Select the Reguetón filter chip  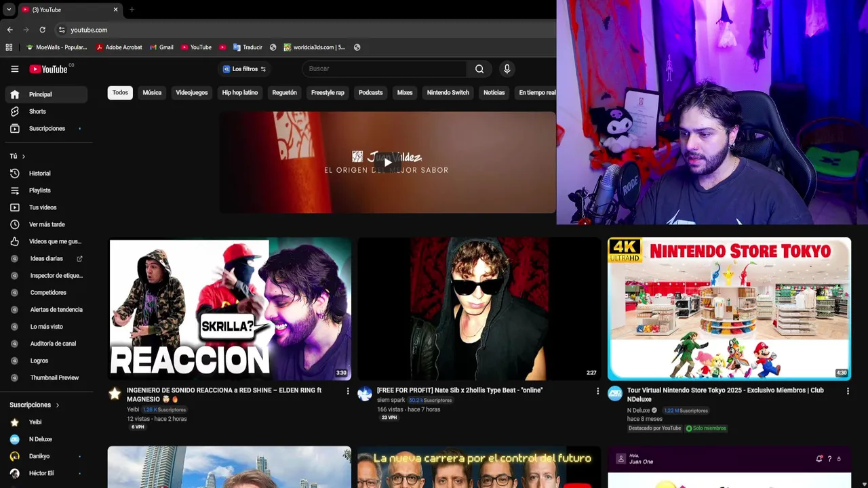285,93
